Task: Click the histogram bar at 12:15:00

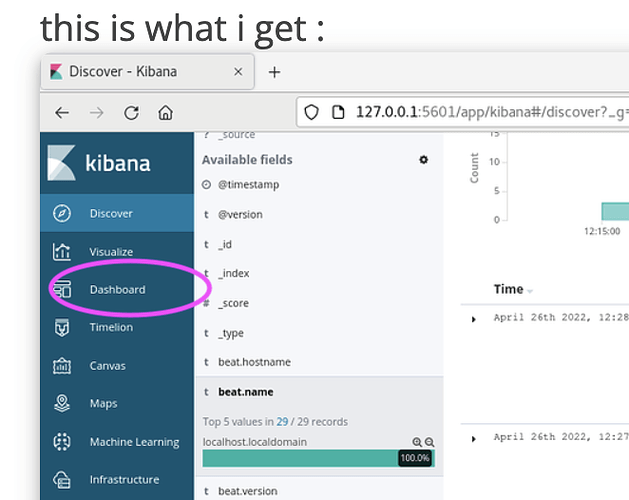Action: [615, 211]
